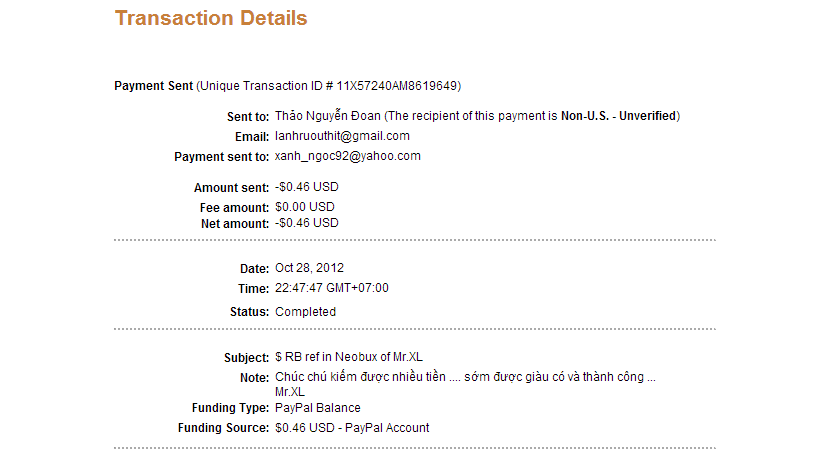
Task: Click the Non-U.S. - Unverified status text
Action: click(x=617, y=116)
